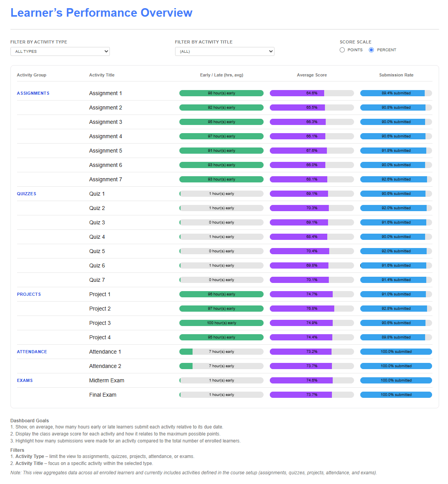The width and height of the screenshot is (448, 484).
Task: Open the Filter by Activity Title dropdown
Action: click(224, 51)
